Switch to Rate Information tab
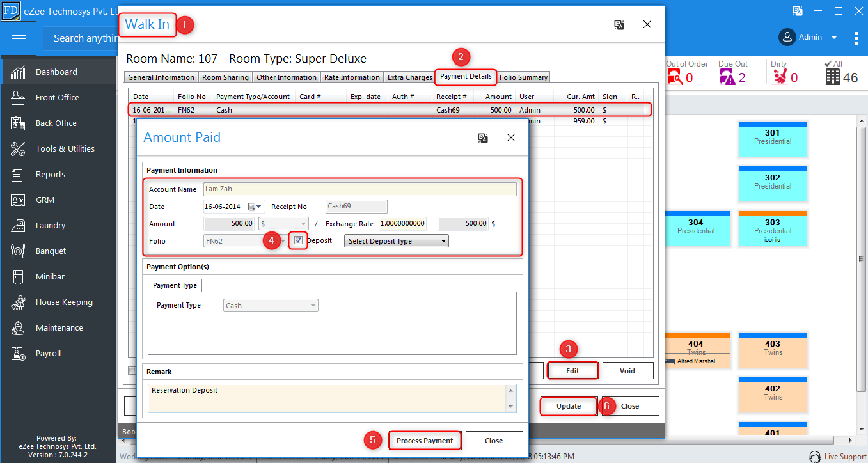 click(352, 77)
